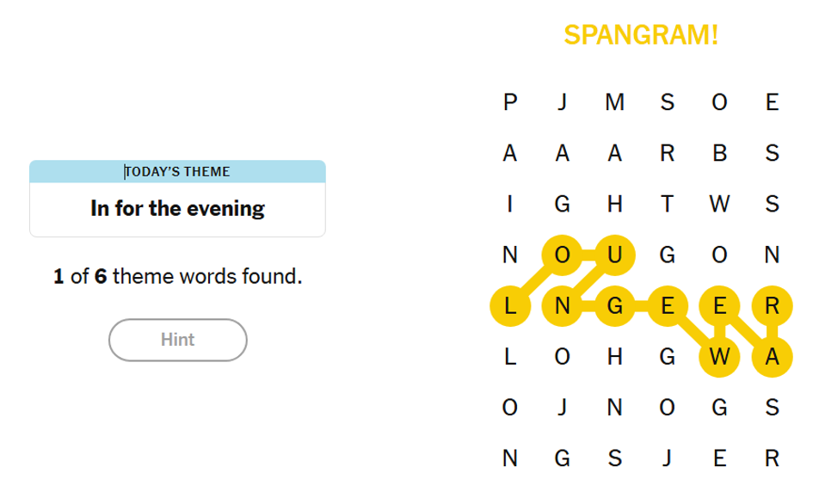825x504 pixels.
Task: Tap letter H in the third row
Action: click(614, 205)
